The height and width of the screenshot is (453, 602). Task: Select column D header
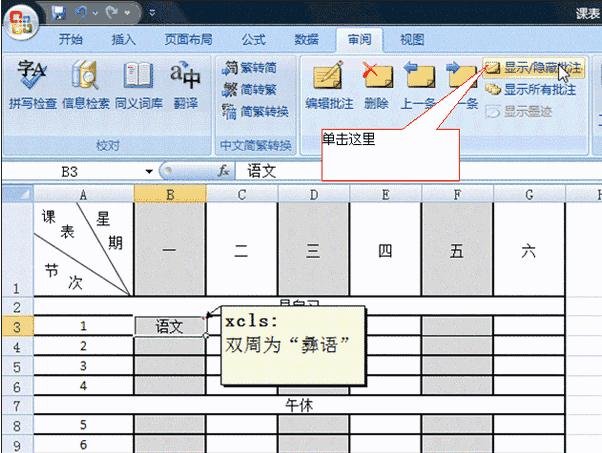point(314,195)
